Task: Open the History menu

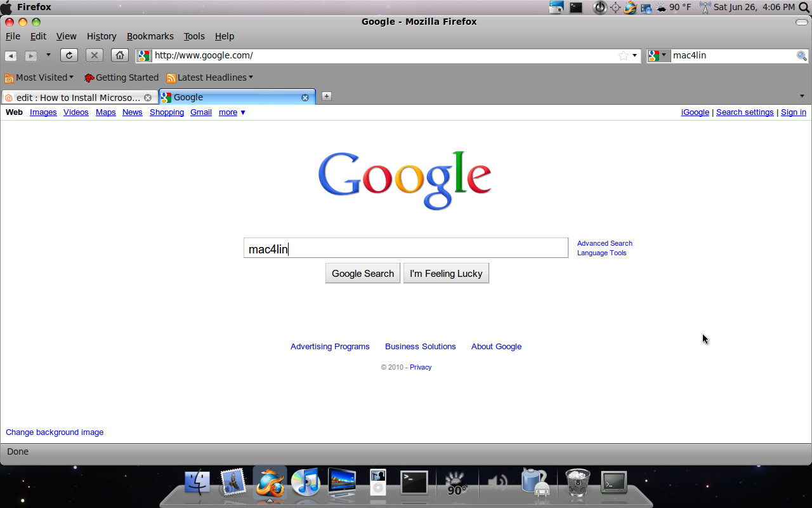Action: [x=101, y=36]
